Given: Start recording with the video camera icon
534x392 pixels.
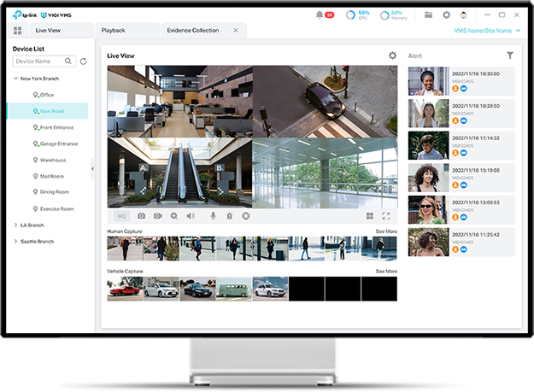Looking at the screenshot, I should tap(158, 216).
